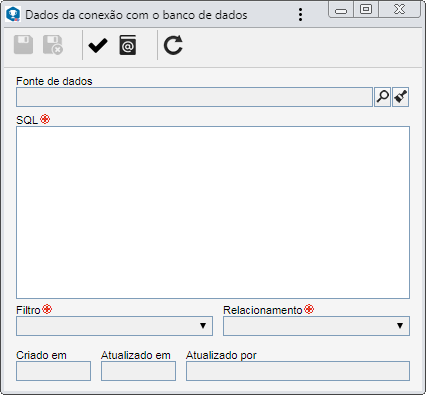Click inside the SQL text area
Viewport: 426px width, 395px height.
(x=213, y=212)
